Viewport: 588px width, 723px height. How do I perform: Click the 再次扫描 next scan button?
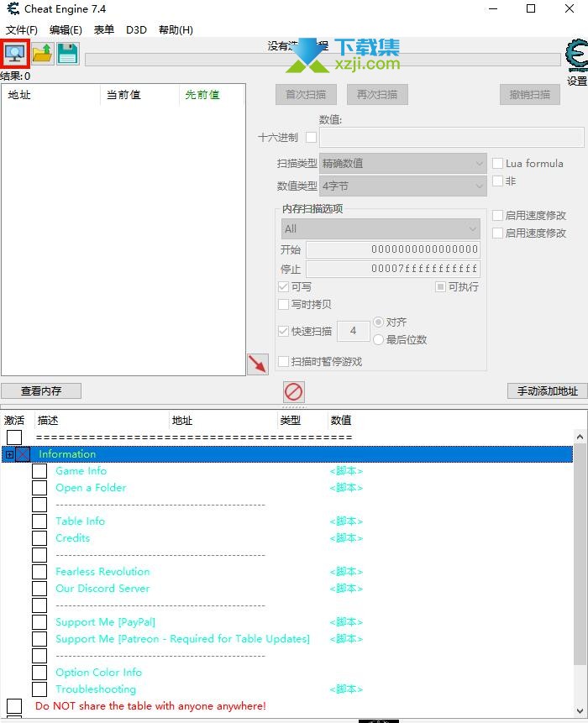click(x=377, y=95)
